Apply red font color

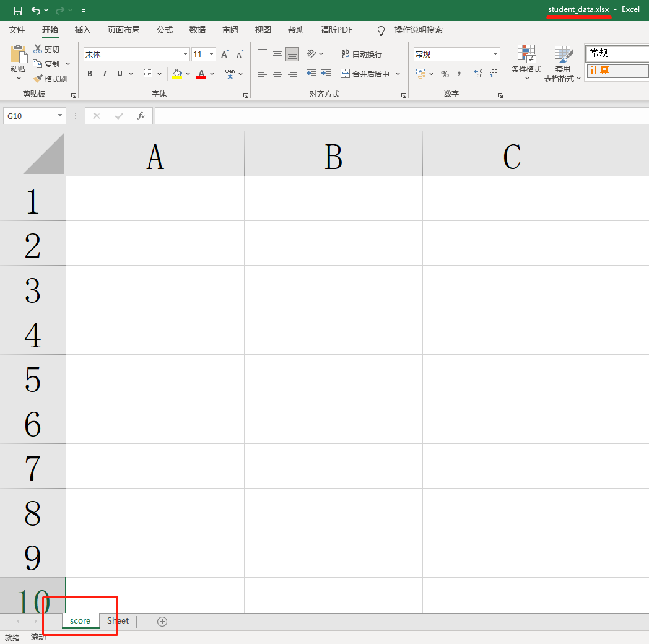(201, 74)
